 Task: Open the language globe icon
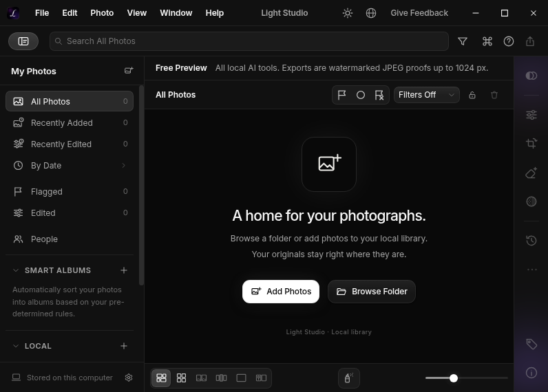(371, 13)
